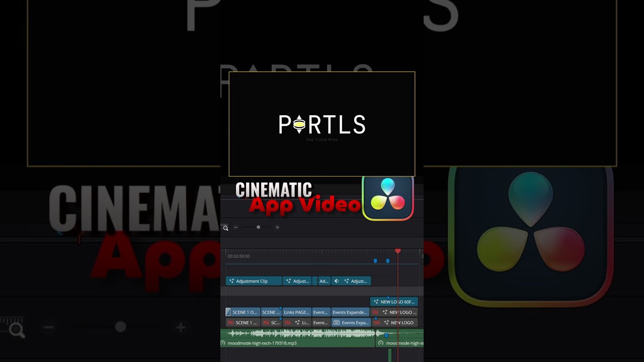Viewport: 644px width, 362px height.
Task: Click the red flag icon on the 'Li...' clip
Action: coord(287,323)
